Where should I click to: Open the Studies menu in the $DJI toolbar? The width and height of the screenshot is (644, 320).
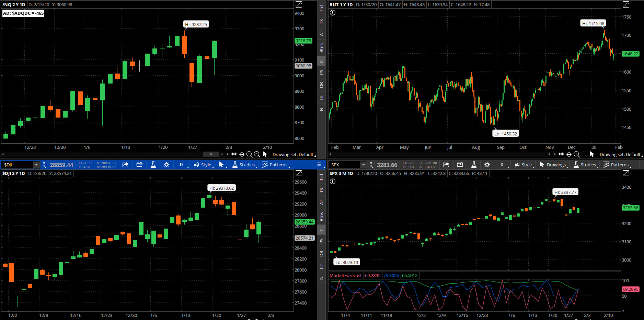click(244, 165)
